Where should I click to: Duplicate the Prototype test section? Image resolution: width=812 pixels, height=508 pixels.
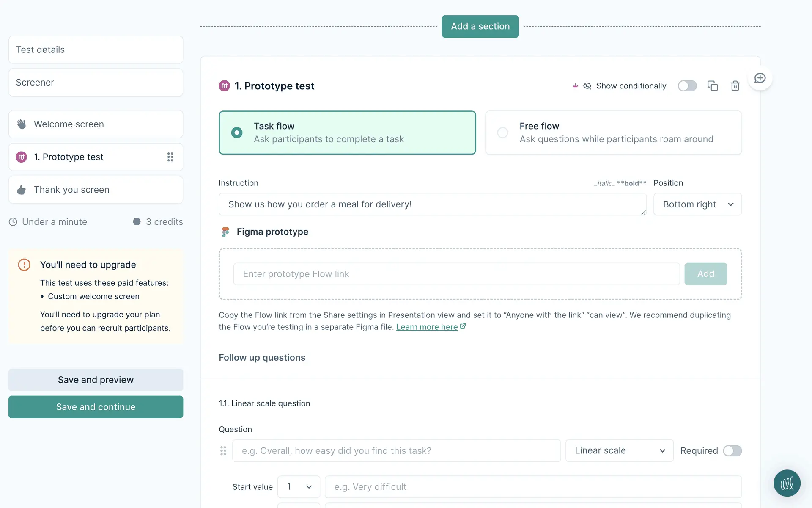[713, 86]
